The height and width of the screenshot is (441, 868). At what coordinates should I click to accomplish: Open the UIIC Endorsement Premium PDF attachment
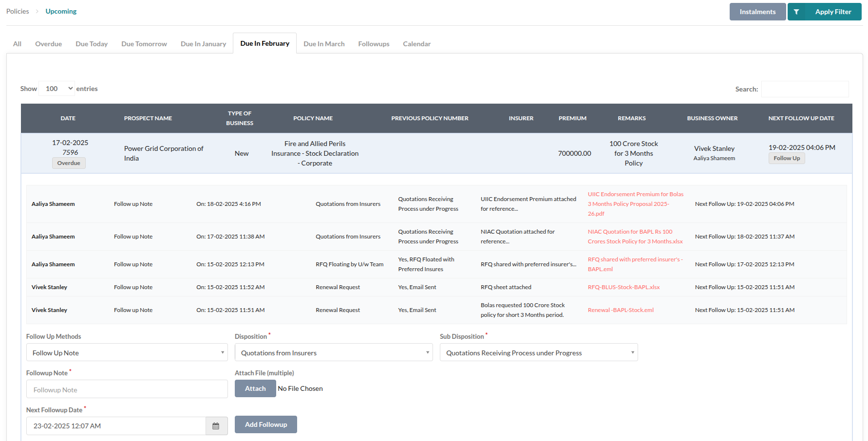click(x=635, y=204)
